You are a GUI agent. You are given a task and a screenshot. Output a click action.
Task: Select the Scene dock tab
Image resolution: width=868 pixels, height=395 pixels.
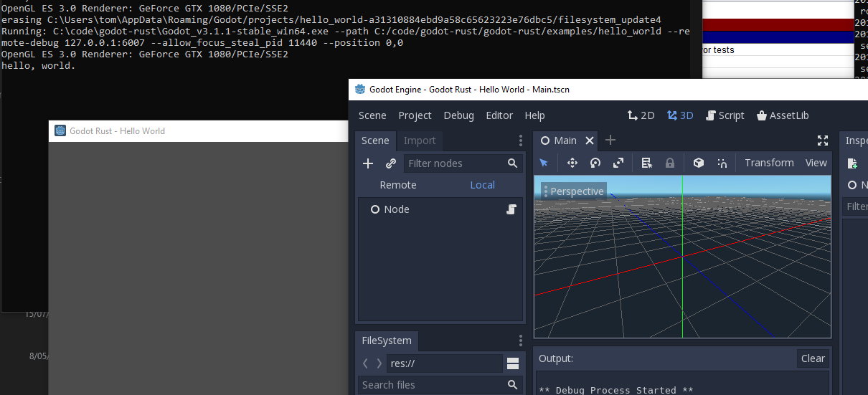(x=375, y=141)
